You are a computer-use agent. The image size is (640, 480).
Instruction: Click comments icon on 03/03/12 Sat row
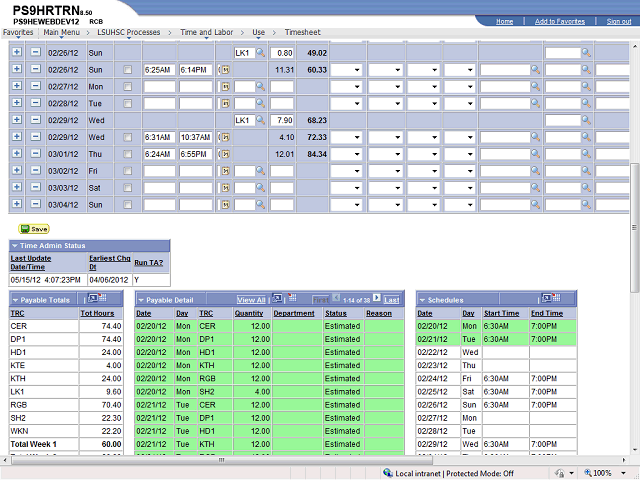coord(225,188)
